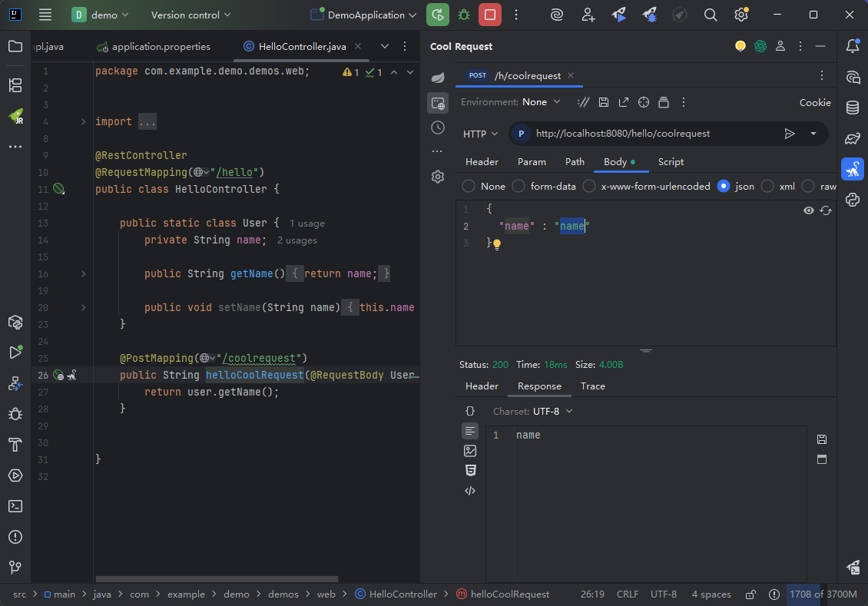Open the Terminal tool window

(x=15, y=506)
